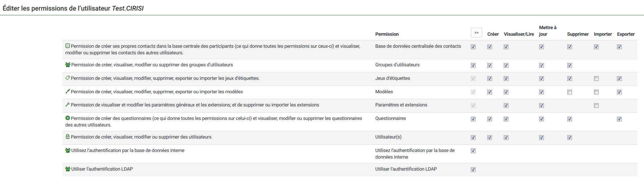
Task: Click the green plus icon for surveys
Action: pos(68,118)
